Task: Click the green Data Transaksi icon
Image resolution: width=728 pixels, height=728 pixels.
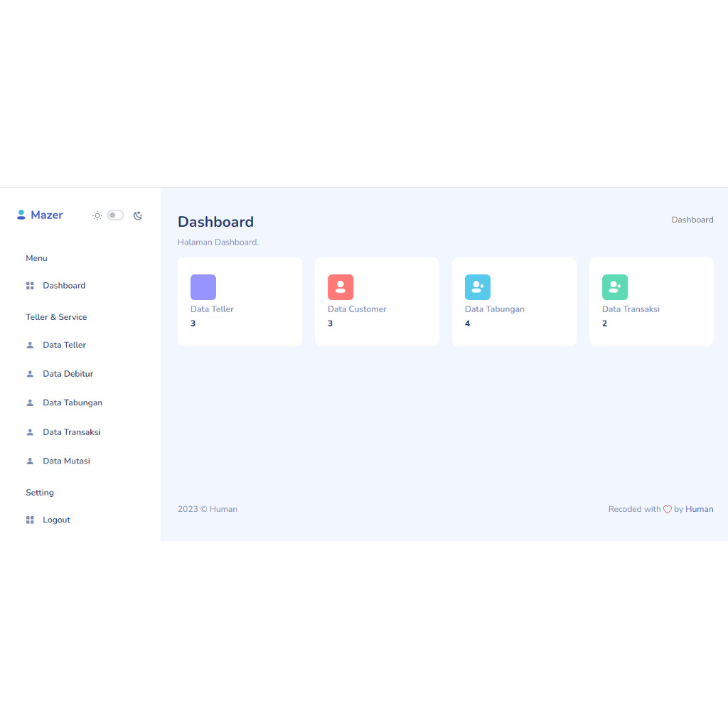Action: point(614,287)
